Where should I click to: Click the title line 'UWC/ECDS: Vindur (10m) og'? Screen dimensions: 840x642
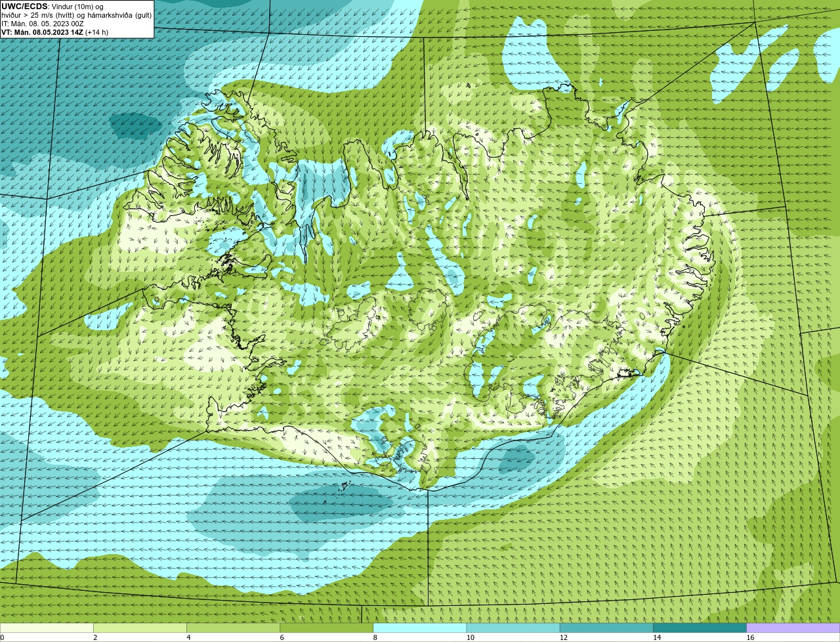tap(52, 7)
